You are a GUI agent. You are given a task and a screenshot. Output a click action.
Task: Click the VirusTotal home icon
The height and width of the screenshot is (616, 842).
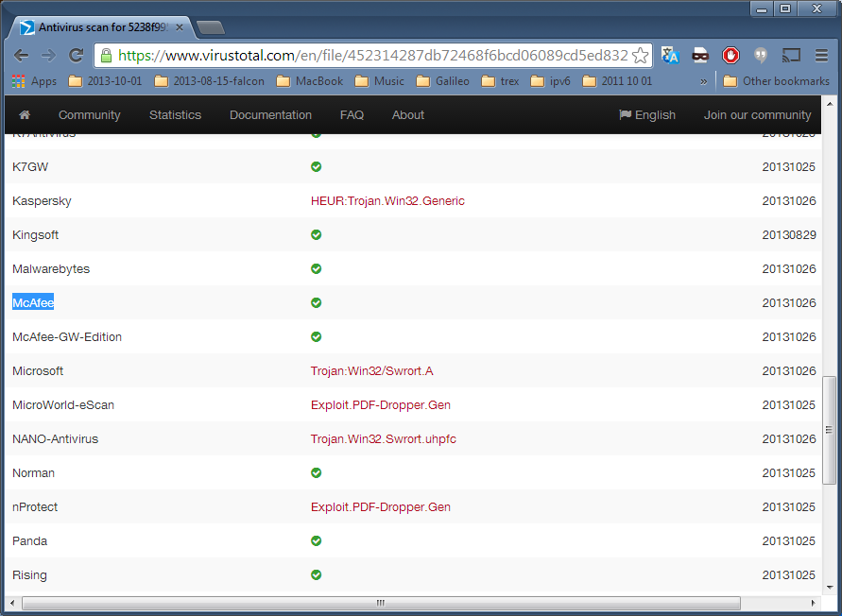(25, 115)
